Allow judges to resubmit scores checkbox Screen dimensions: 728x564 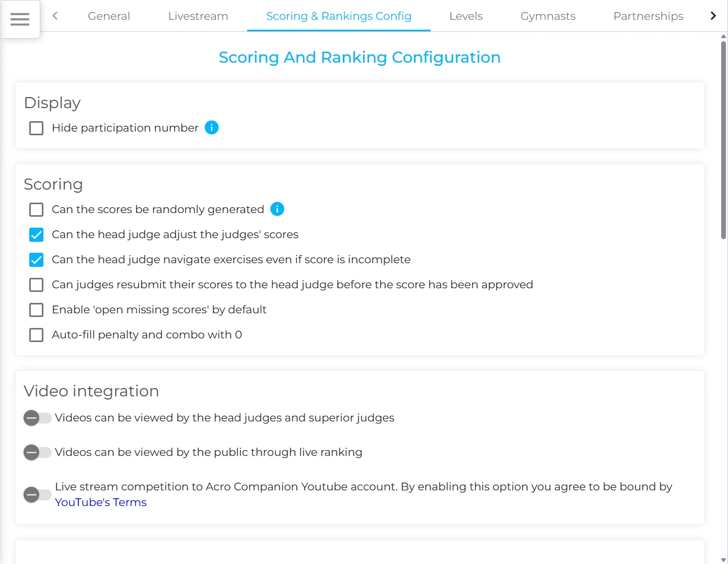tap(37, 285)
